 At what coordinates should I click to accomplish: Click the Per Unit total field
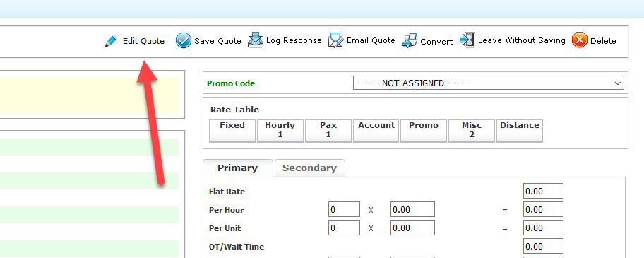click(x=543, y=228)
